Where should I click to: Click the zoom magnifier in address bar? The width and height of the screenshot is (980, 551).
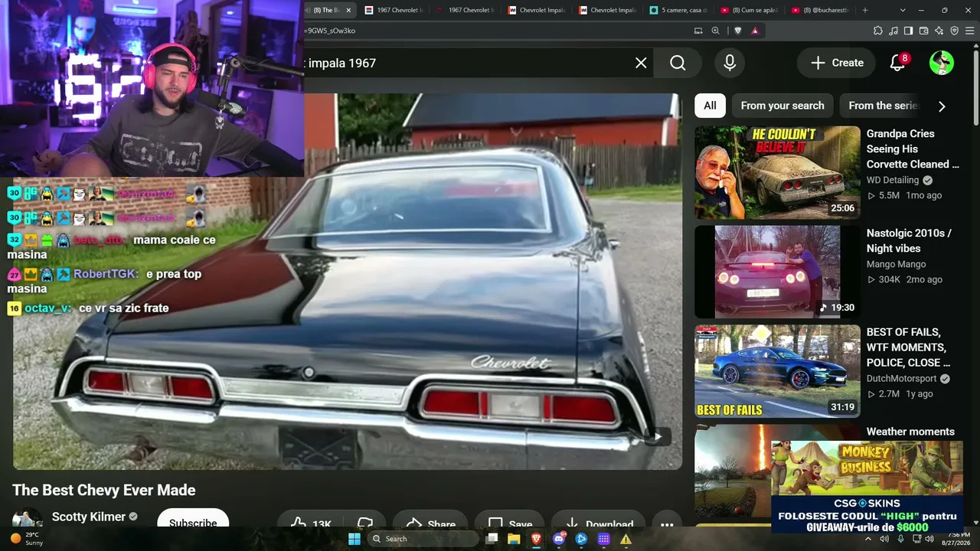click(715, 31)
